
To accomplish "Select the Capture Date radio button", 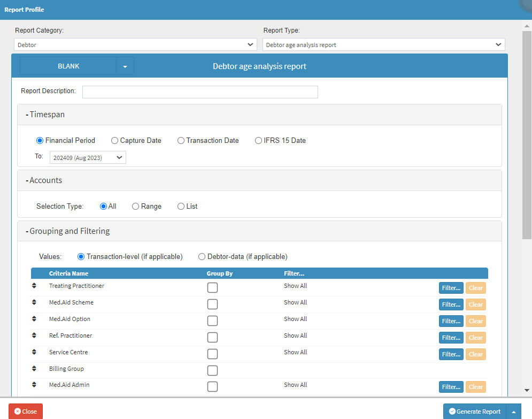I will 115,141.
